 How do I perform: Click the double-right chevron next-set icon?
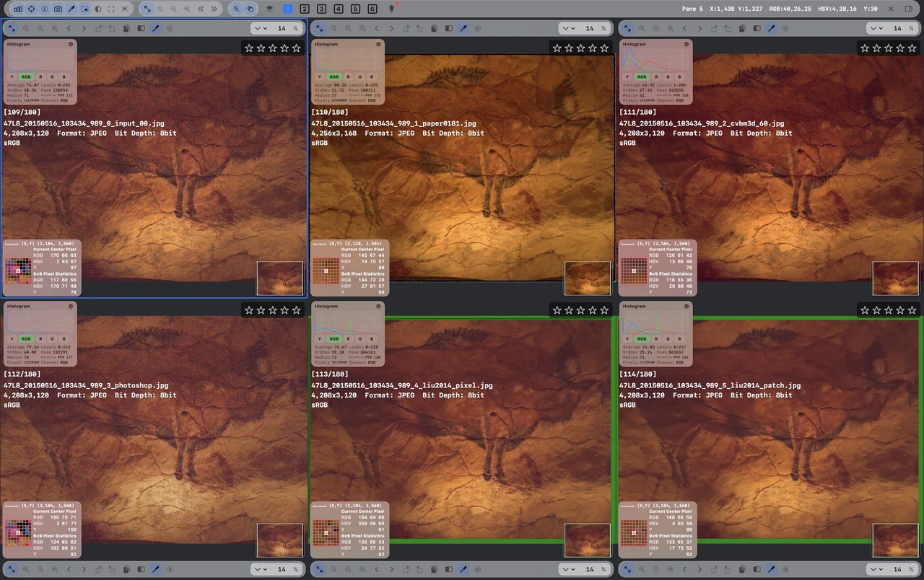[x=214, y=9]
